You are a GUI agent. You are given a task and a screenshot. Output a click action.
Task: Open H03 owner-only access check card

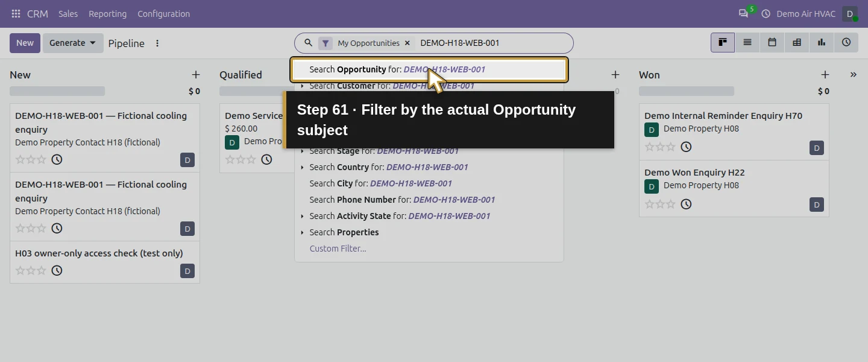click(105, 262)
